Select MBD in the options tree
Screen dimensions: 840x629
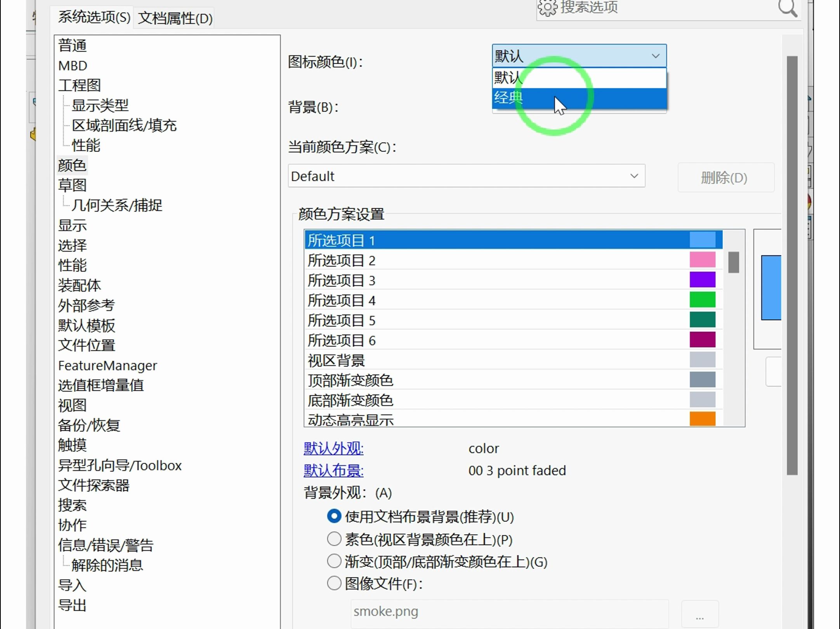click(x=73, y=66)
